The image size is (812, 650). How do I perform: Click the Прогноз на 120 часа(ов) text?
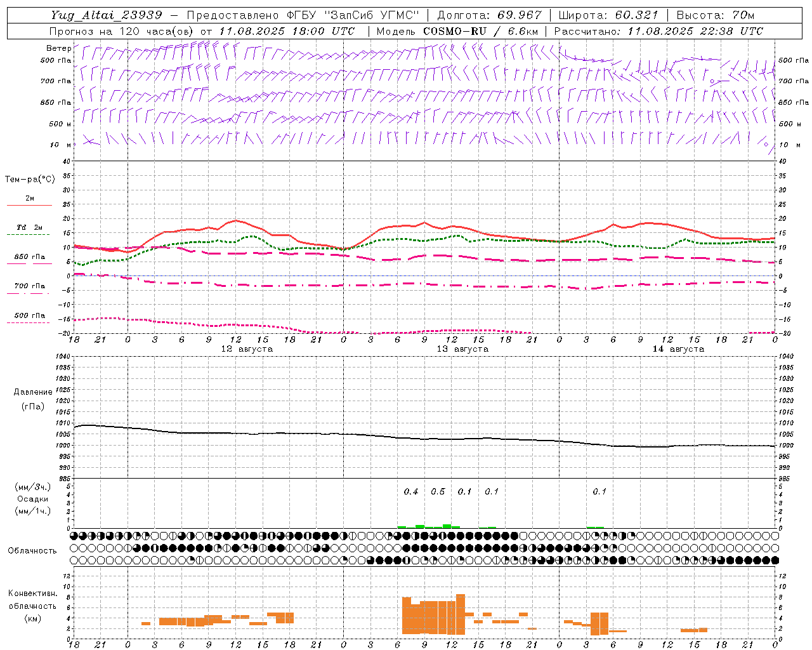(122, 31)
